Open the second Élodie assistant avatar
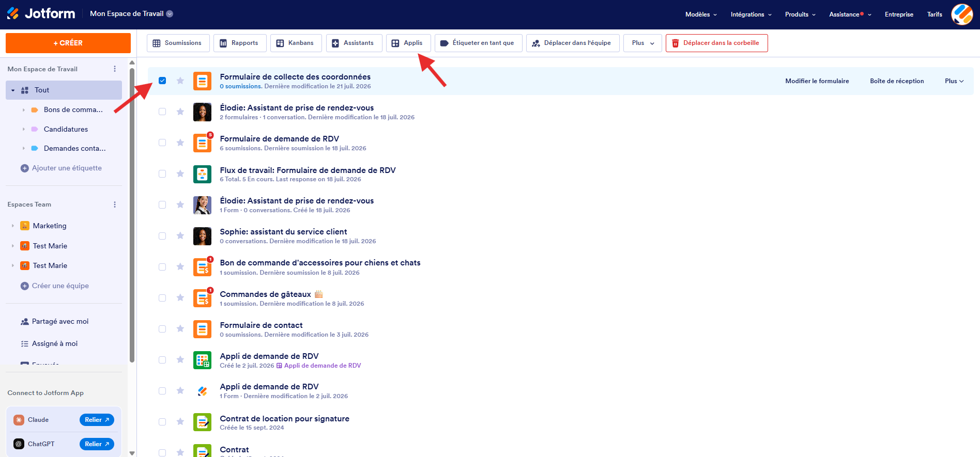 [202, 205]
